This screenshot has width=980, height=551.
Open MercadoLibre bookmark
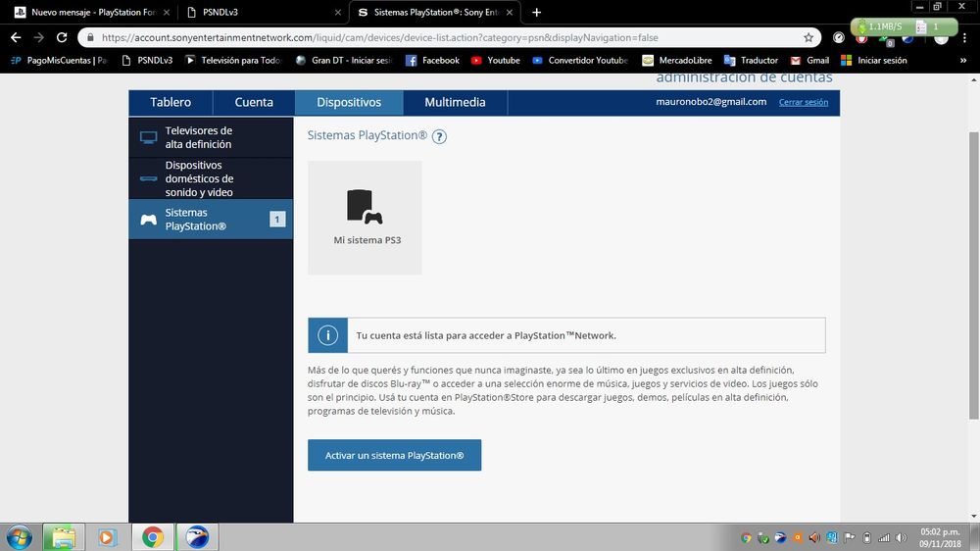pos(677,61)
